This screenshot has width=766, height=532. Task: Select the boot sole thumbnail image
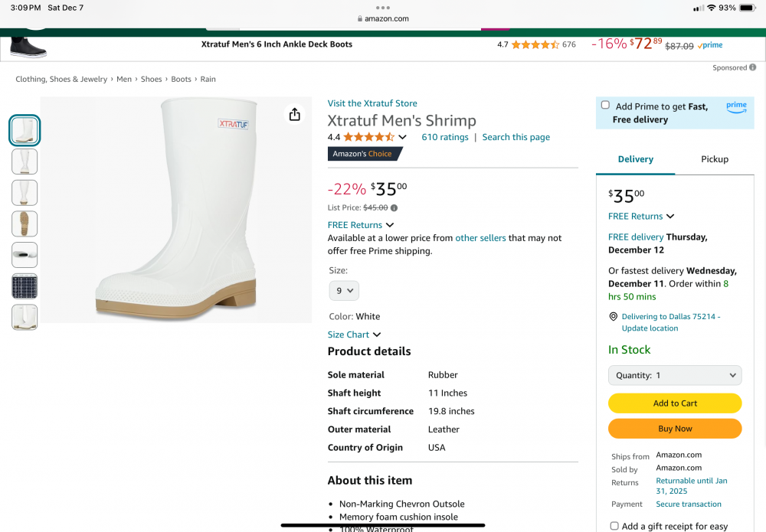tap(25, 224)
